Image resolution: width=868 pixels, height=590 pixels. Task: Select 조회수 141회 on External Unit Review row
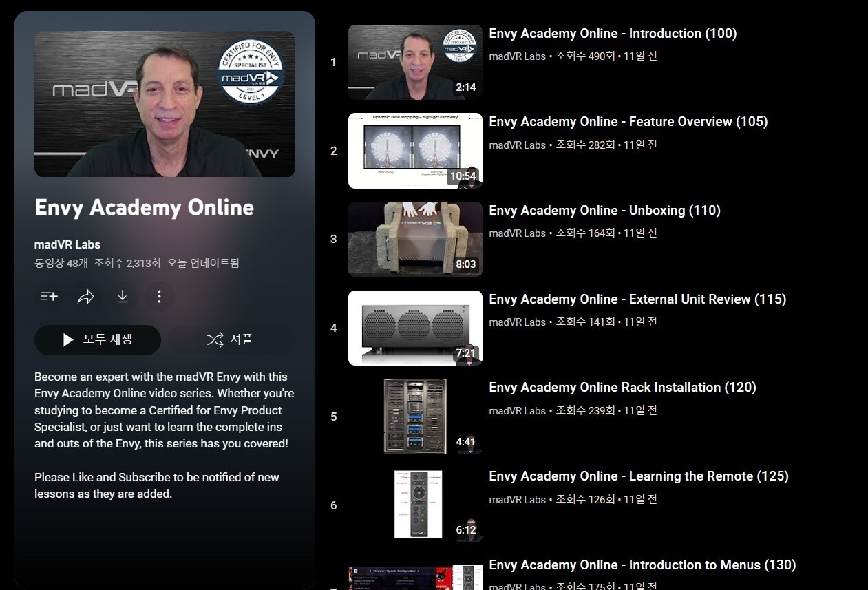point(585,322)
